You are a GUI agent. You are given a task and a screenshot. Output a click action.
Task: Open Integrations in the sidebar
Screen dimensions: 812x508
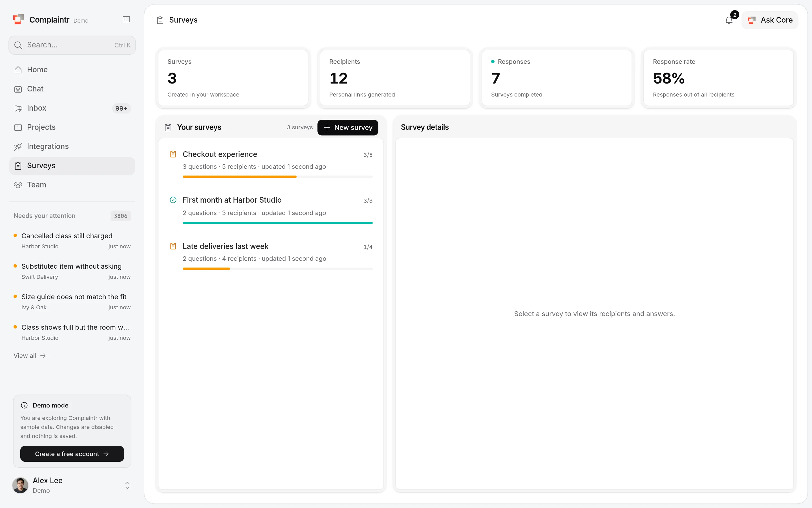point(72,146)
